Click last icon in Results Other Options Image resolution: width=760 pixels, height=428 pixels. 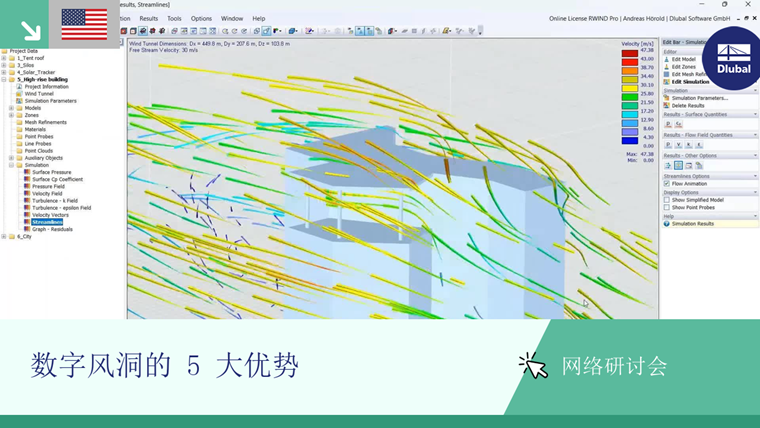[x=699, y=166]
